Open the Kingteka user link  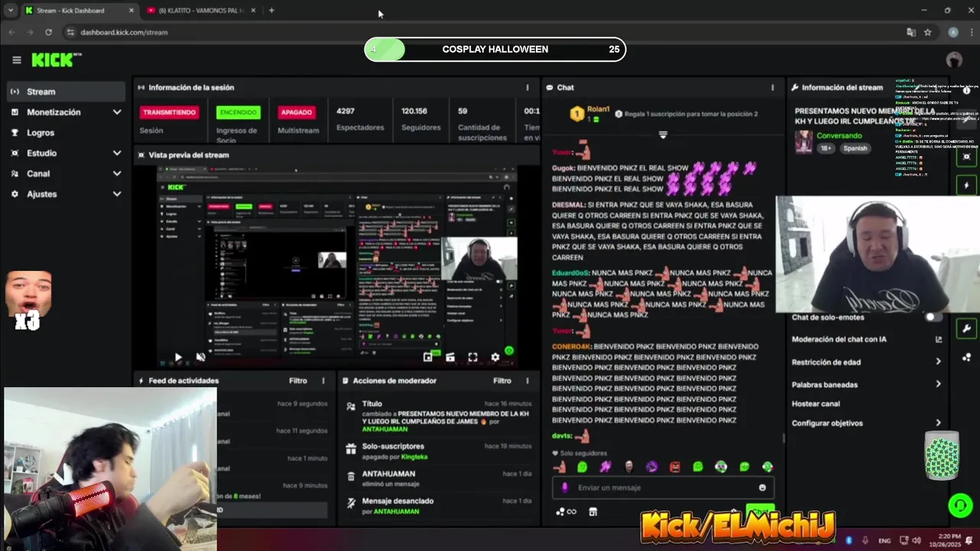pyautogui.click(x=414, y=457)
